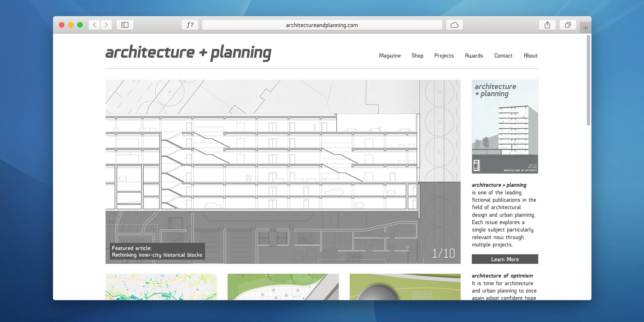Open the Magazine menu item

click(x=390, y=56)
